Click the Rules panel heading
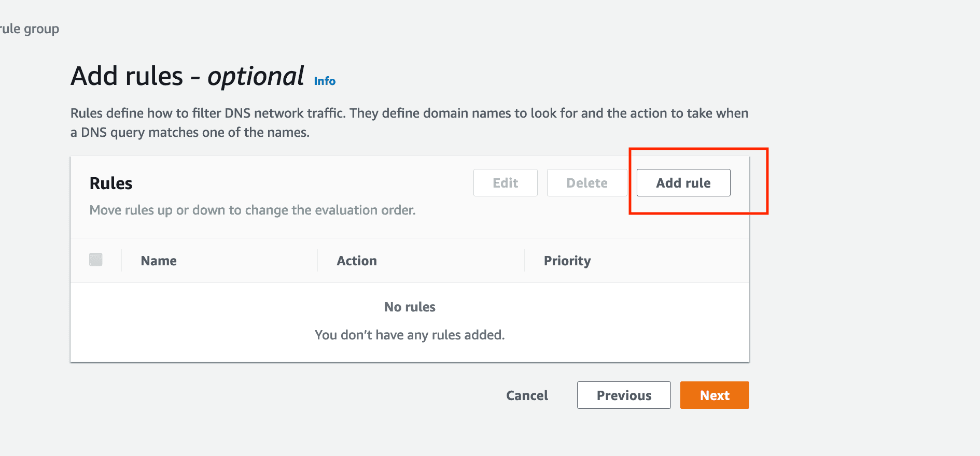 [x=111, y=183]
